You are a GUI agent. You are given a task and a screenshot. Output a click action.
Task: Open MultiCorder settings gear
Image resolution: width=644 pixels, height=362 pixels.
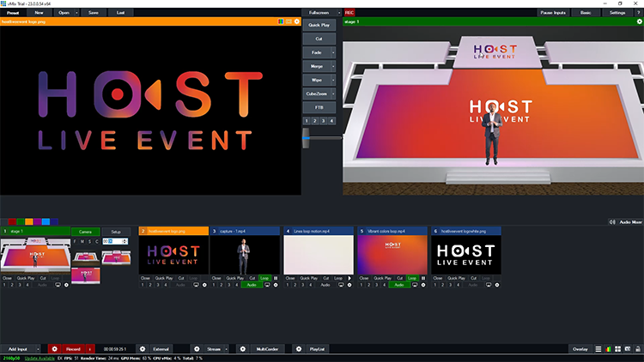pos(242,349)
